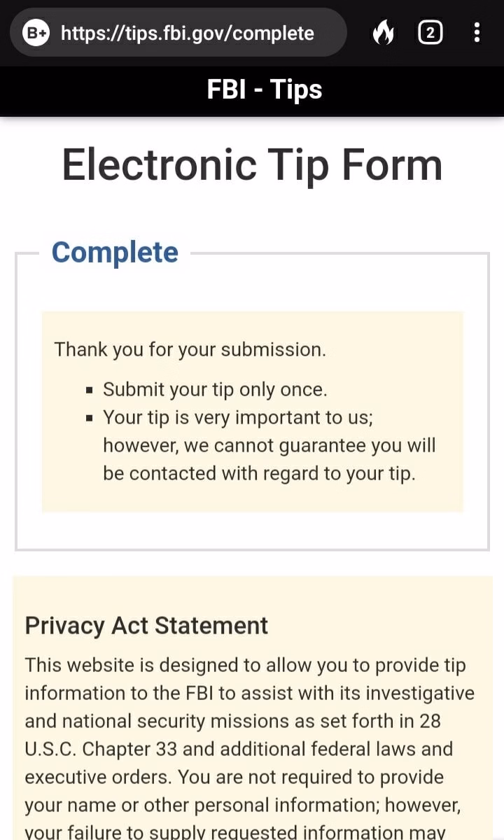Tap the Privacy Act Statement heading

tap(146, 625)
